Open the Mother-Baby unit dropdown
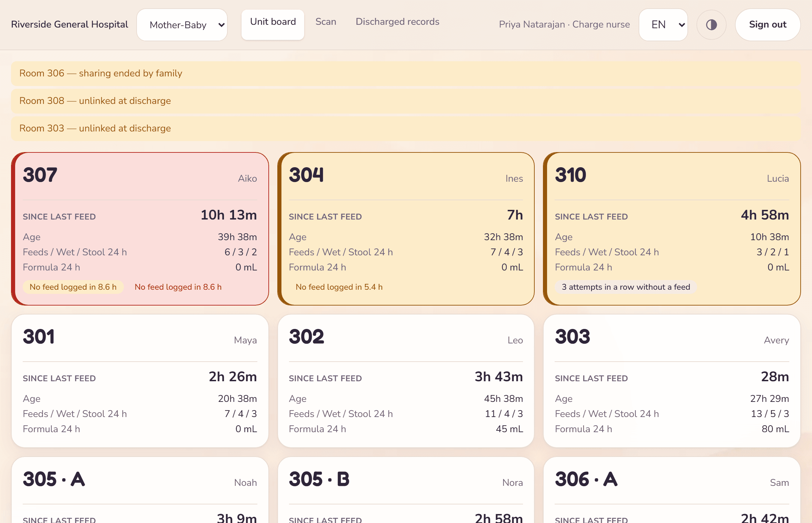 [182, 25]
